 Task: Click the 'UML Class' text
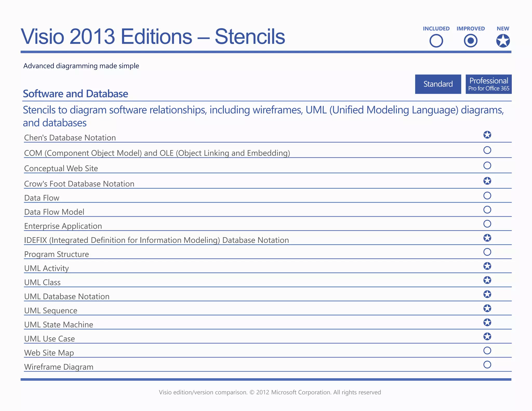pyautogui.click(x=42, y=282)
